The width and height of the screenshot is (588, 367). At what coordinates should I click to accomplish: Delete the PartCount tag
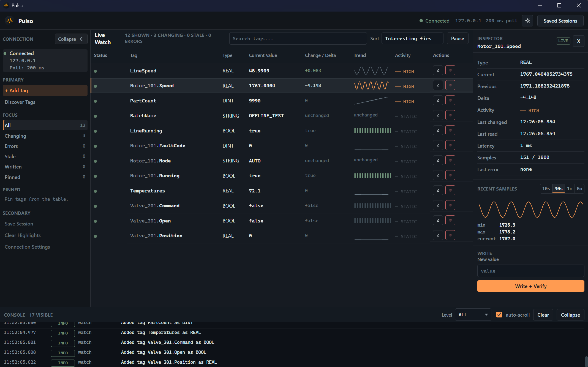[x=450, y=100]
